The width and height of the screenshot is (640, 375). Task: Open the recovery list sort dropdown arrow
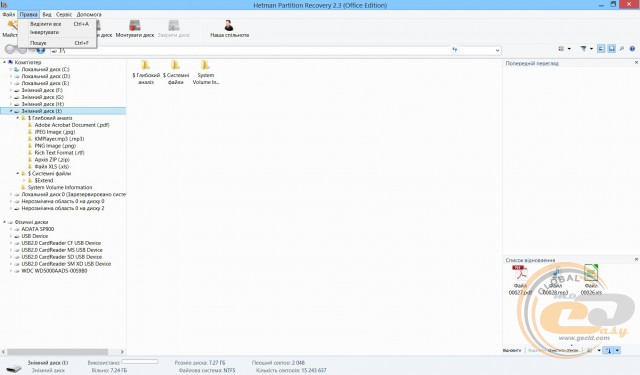pyautogui.click(x=617, y=350)
